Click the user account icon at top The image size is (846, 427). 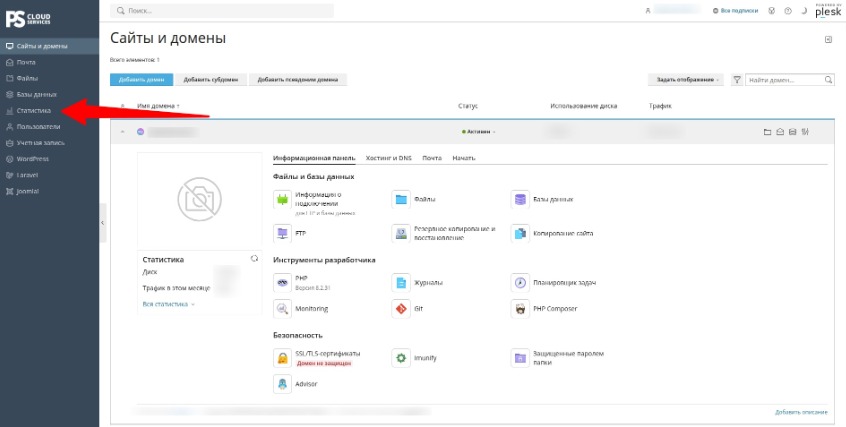[x=648, y=11]
